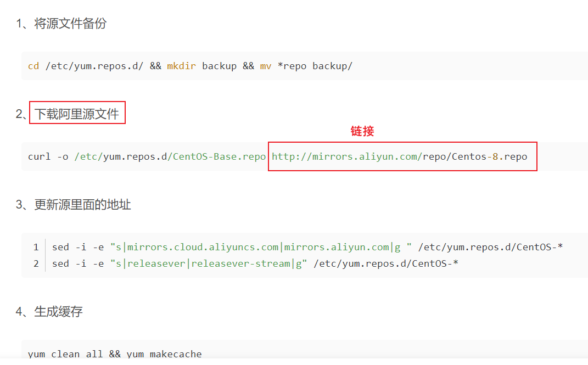588x365 pixels.
Task: Click the sed line replacing mirrors.cloud.aliyuncs.com
Action: pyautogui.click(x=307, y=247)
